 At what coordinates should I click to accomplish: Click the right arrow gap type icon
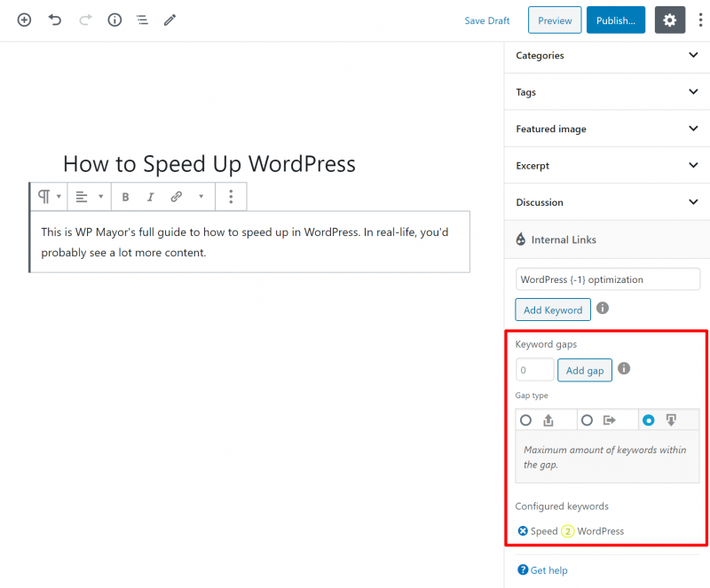point(610,420)
